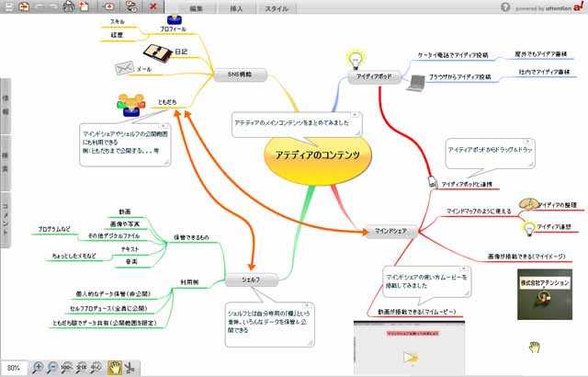
Task: Select the 画像や写真 leaf topic
Action: click(x=125, y=224)
